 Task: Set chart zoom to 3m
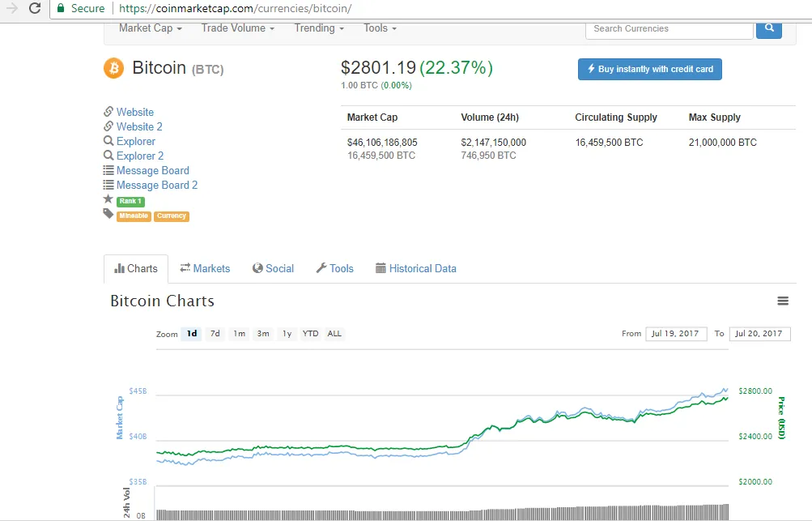coord(263,333)
